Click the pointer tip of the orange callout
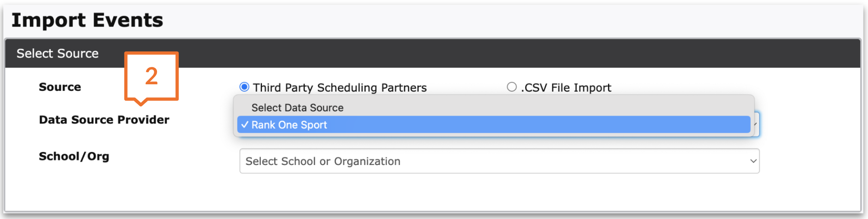 [140, 103]
